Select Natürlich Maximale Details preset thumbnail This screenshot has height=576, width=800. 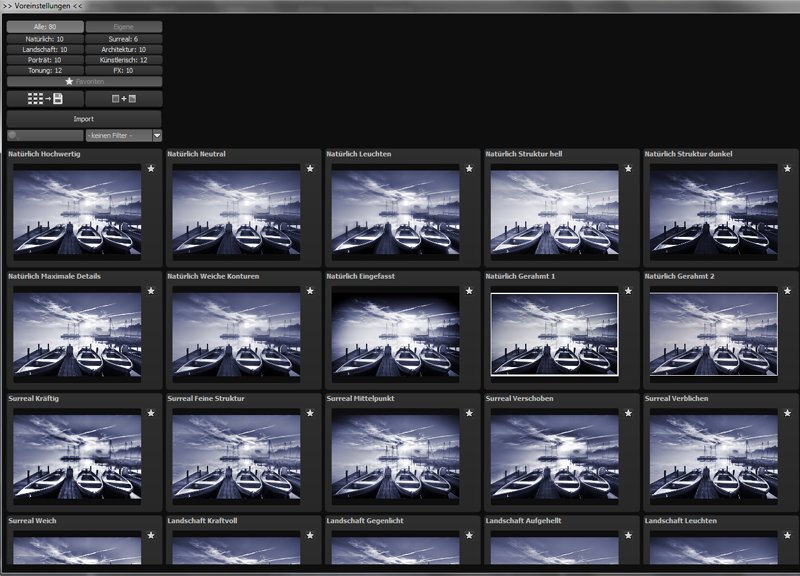pyautogui.click(x=77, y=335)
